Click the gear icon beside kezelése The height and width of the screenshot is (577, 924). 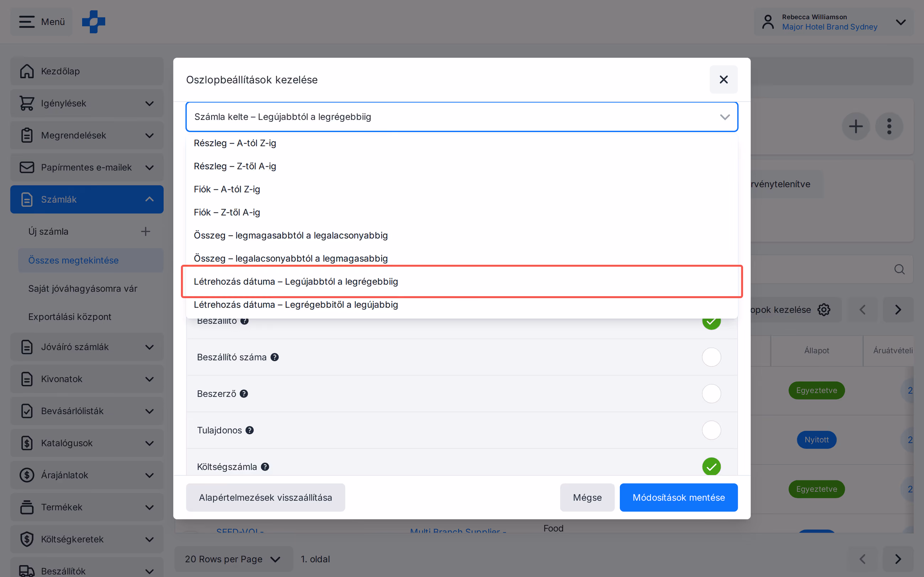[x=824, y=310]
